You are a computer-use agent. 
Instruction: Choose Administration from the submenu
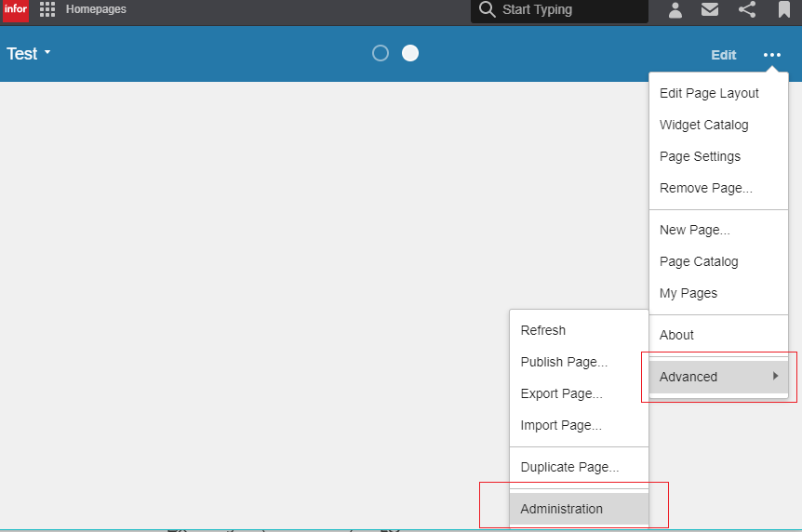[x=562, y=509]
